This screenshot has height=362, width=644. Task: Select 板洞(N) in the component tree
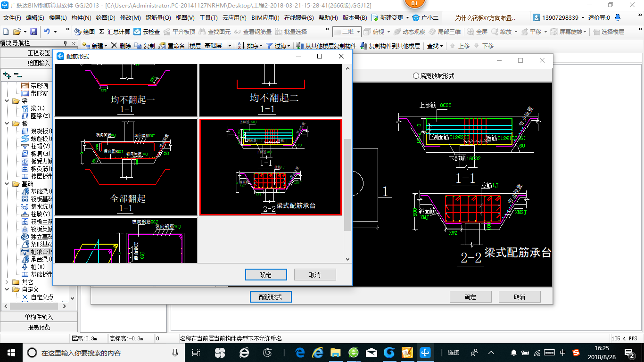point(37,154)
